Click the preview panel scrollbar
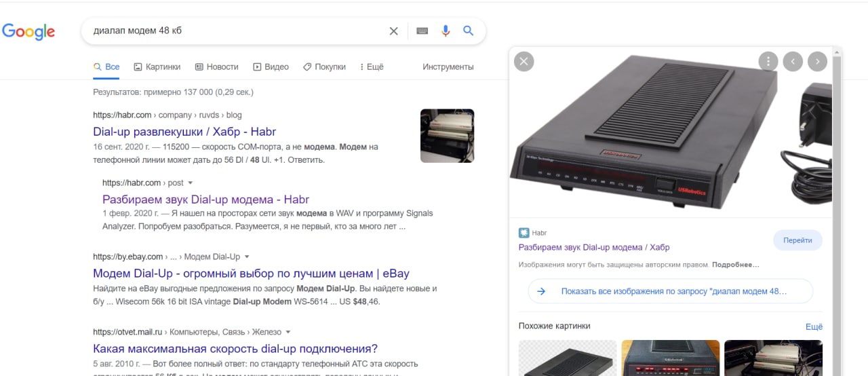 point(837,210)
